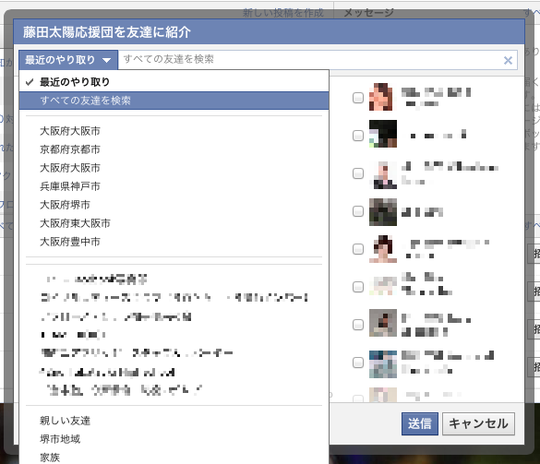
Task: Tick the checkbox beside the pale whitish avatar
Action: [x=358, y=287]
